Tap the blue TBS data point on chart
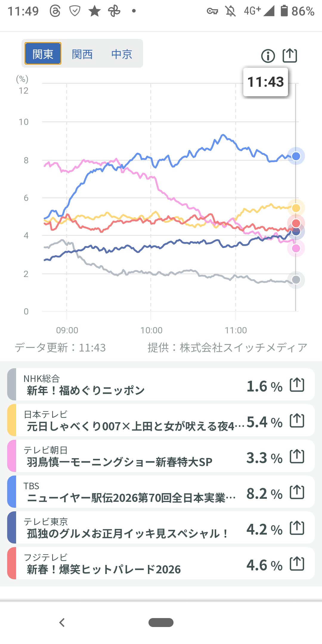Image resolution: width=322 pixels, height=644 pixels. coord(296,156)
